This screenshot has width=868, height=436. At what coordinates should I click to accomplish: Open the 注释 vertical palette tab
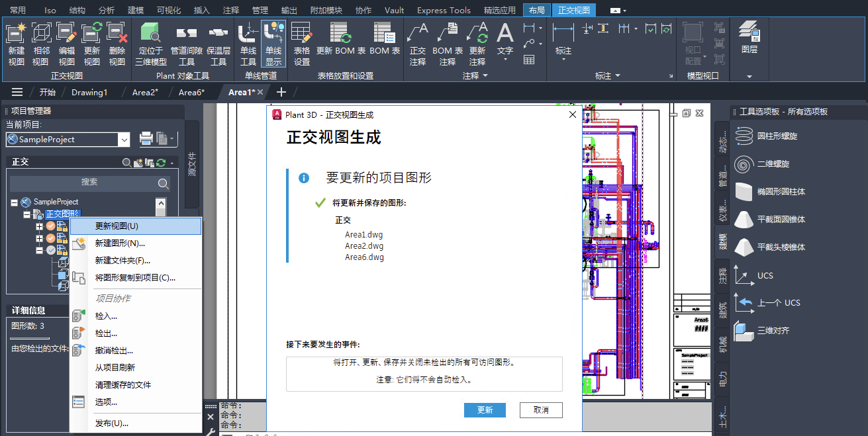[722, 276]
